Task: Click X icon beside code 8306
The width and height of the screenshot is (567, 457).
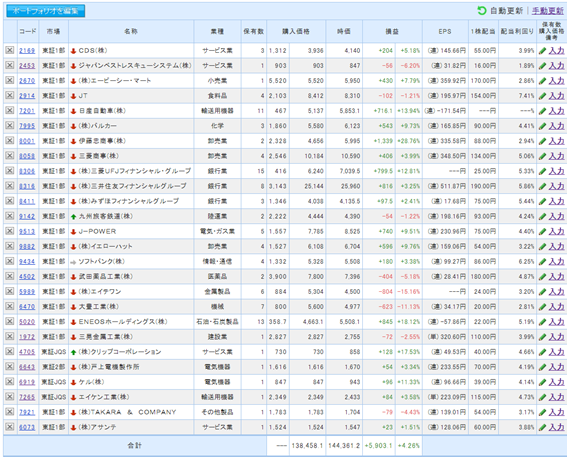Action: click(x=10, y=171)
